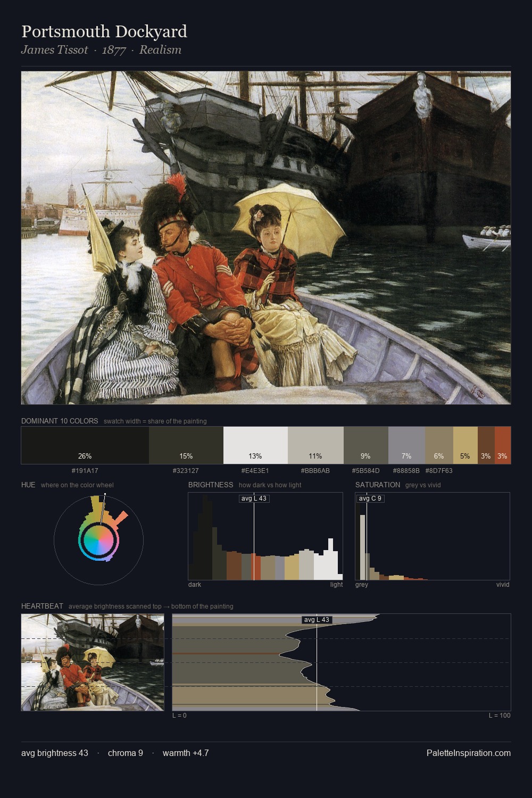Select the 9% swatch #5B584D
Screen dimensions: 532x798
(365, 445)
